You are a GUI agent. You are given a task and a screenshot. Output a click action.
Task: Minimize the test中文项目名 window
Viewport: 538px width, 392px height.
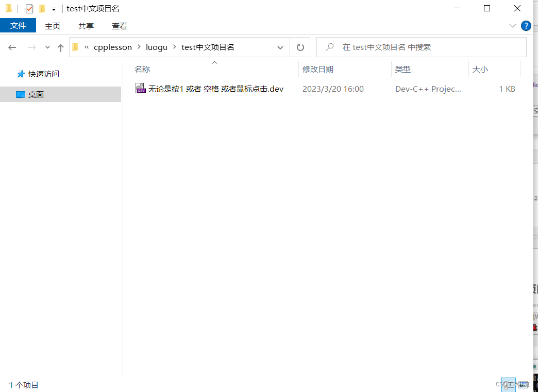457,8
